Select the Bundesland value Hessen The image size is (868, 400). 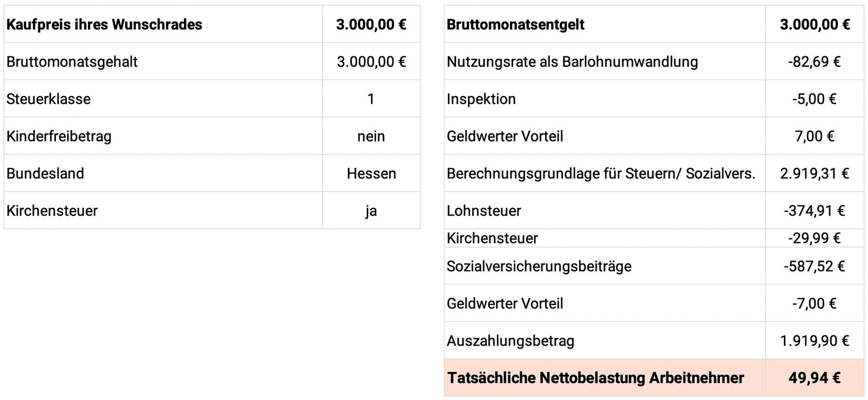pos(371,174)
